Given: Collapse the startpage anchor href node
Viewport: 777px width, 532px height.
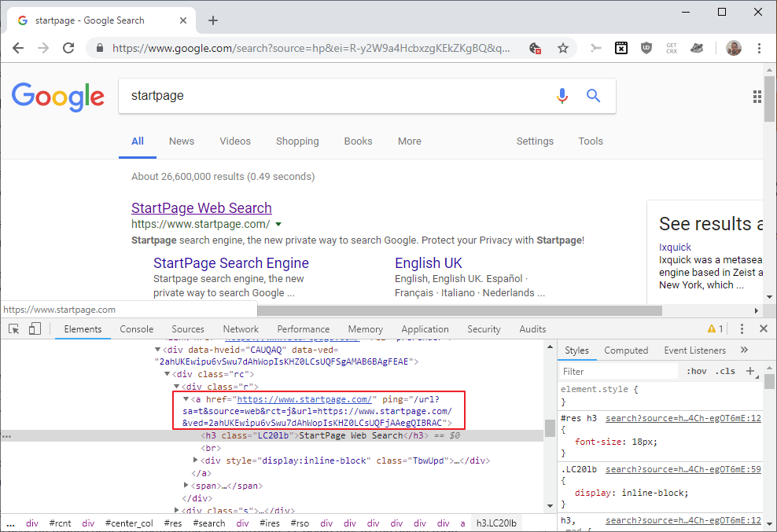Looking at the screenshot, I should [186, 398].
